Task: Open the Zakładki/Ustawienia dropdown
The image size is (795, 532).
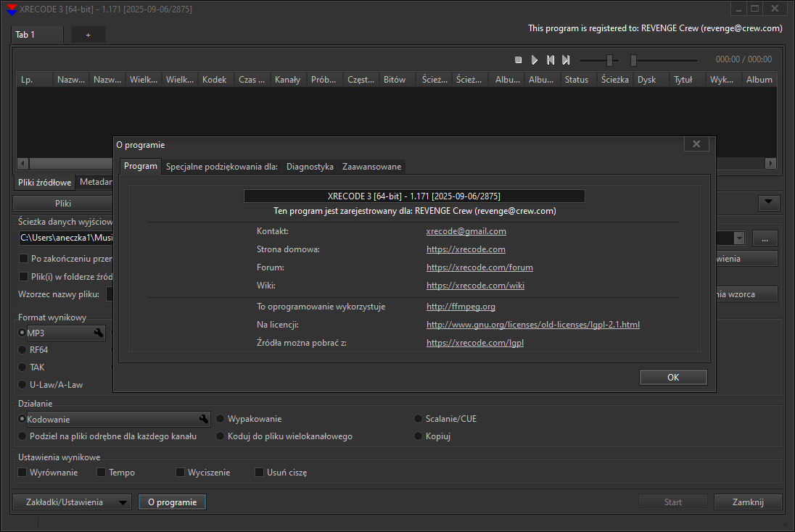Action: pyautogui.click(x=72, y=502)
